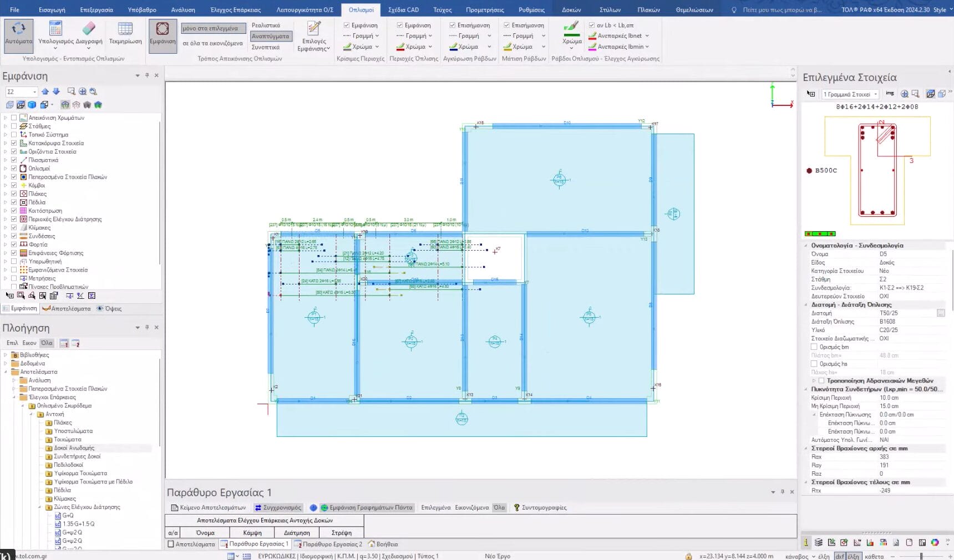Toggle the Οπλισμοί layer checkbox

pos(14,169)
